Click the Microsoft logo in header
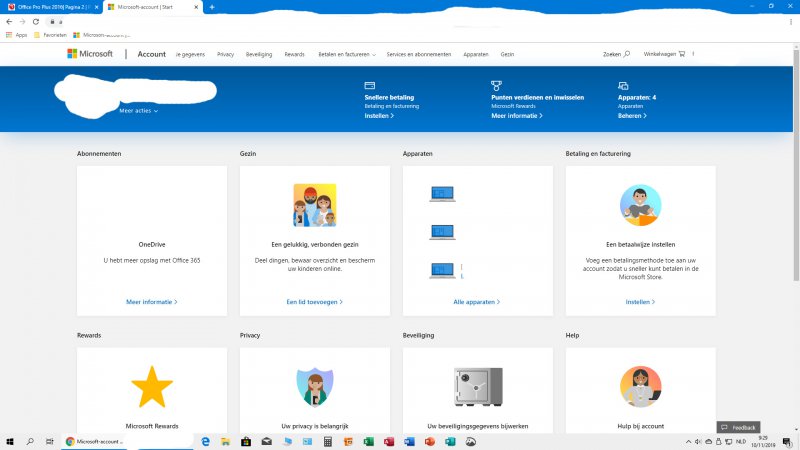 90,54
